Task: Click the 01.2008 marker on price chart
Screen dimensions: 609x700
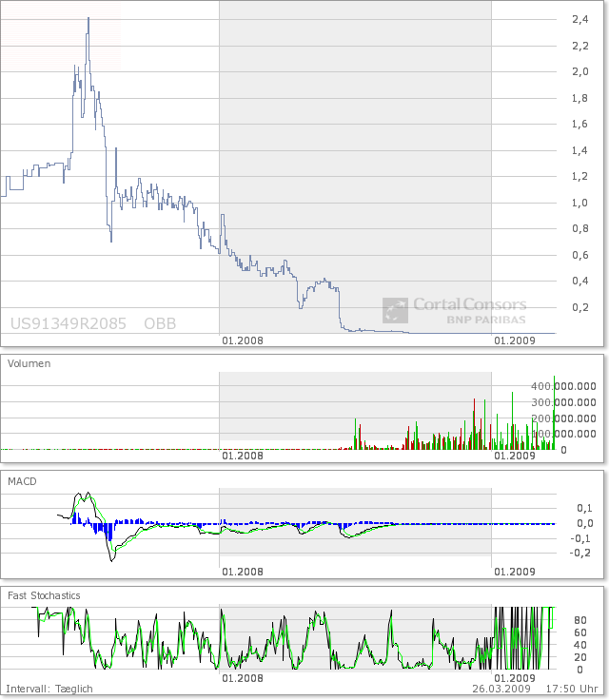Action: tap(242, 338)
